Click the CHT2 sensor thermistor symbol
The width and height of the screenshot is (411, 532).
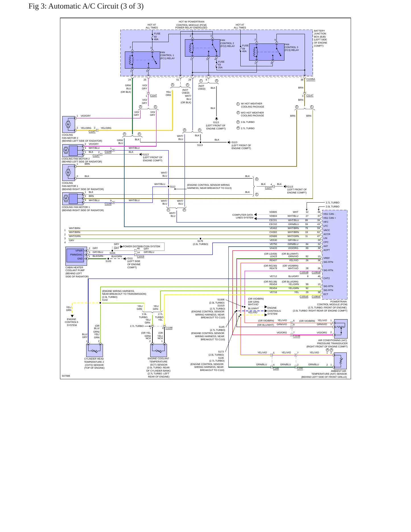tap(94, 350)
